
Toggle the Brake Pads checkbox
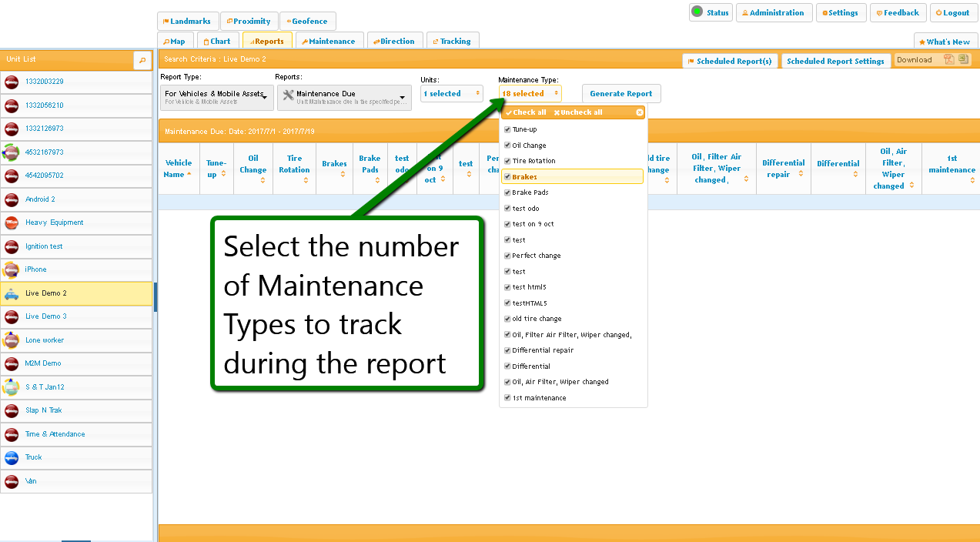coord(507,192)
